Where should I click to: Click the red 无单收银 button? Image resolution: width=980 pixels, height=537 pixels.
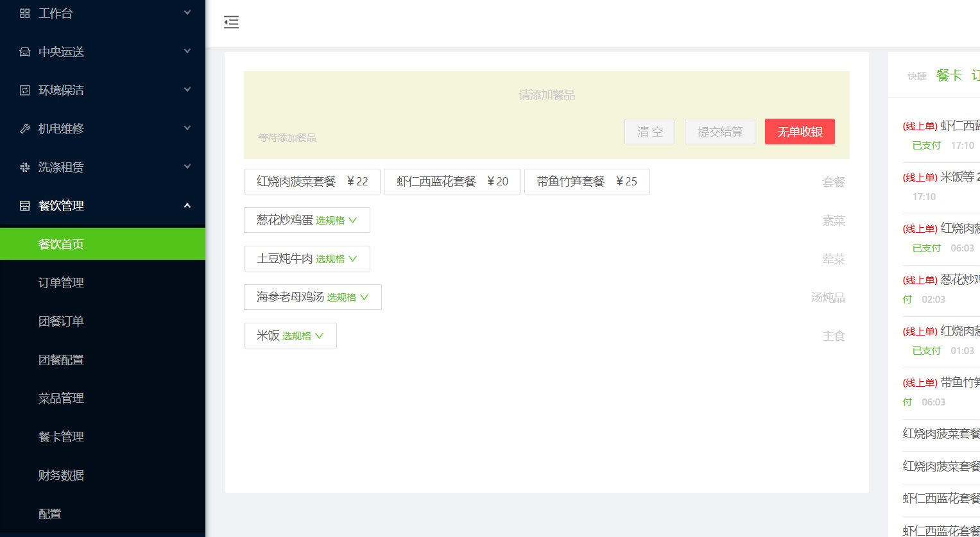(800, 132)
